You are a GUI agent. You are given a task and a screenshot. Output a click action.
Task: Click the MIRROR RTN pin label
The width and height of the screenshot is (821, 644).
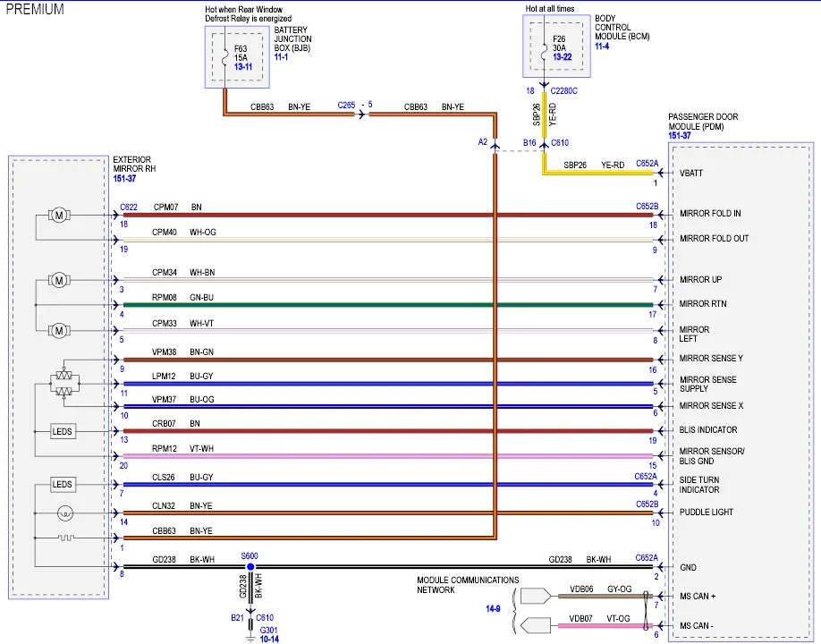point(703,304)
